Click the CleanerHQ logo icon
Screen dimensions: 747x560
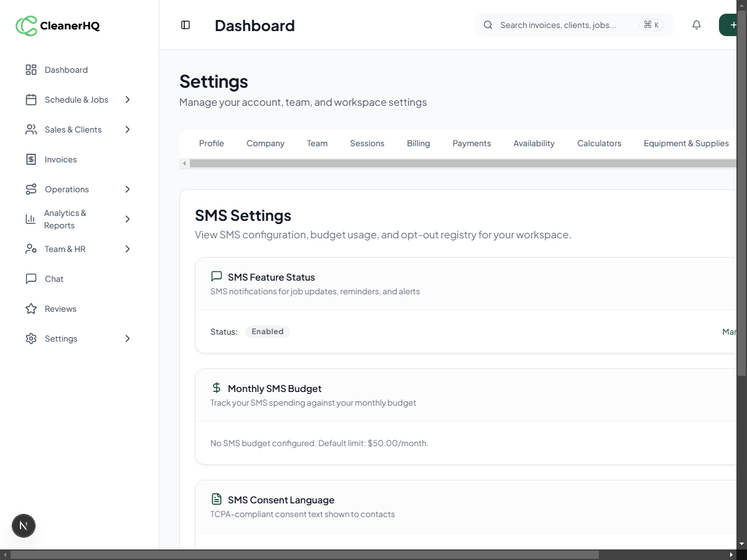[26, 26]
